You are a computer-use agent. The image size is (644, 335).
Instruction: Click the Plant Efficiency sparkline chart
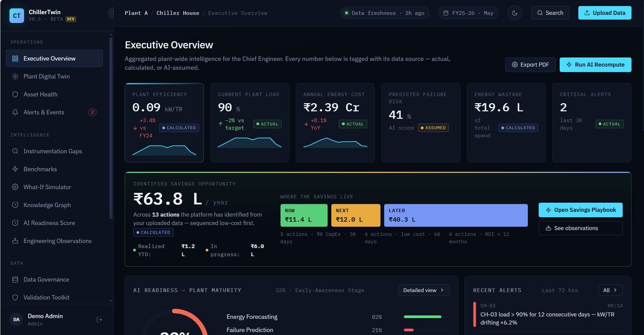tap(164, 150)
